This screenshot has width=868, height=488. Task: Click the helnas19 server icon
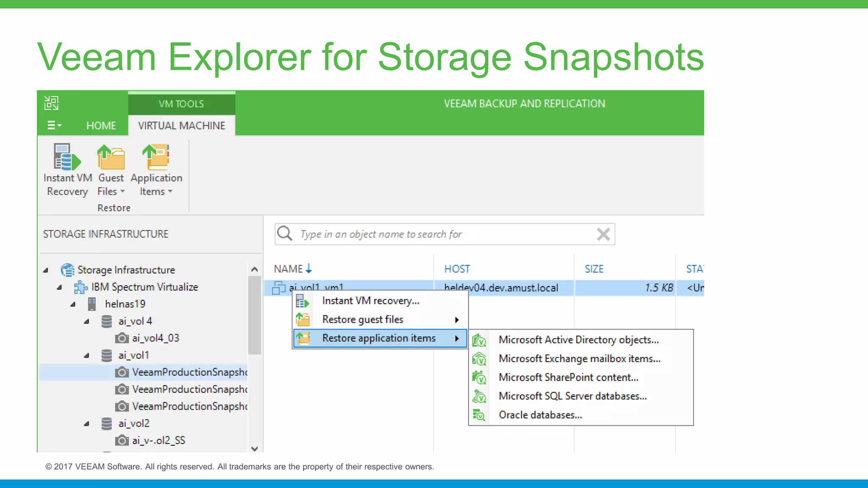[x=92, y=304]
